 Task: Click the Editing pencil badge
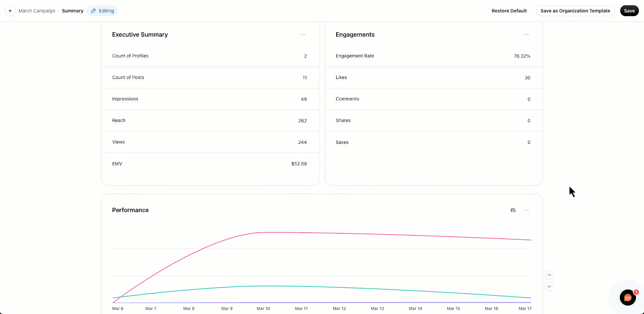(102, 11)
